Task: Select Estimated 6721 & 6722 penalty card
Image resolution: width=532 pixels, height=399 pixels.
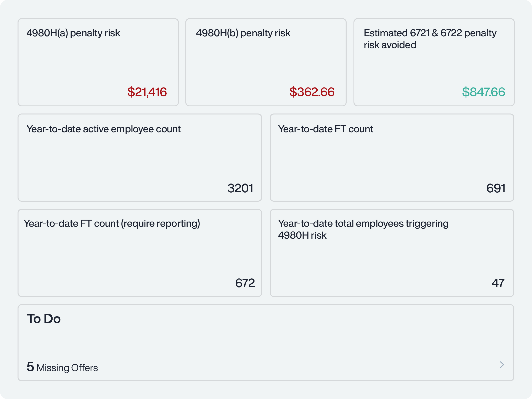Action: [434, 62]
